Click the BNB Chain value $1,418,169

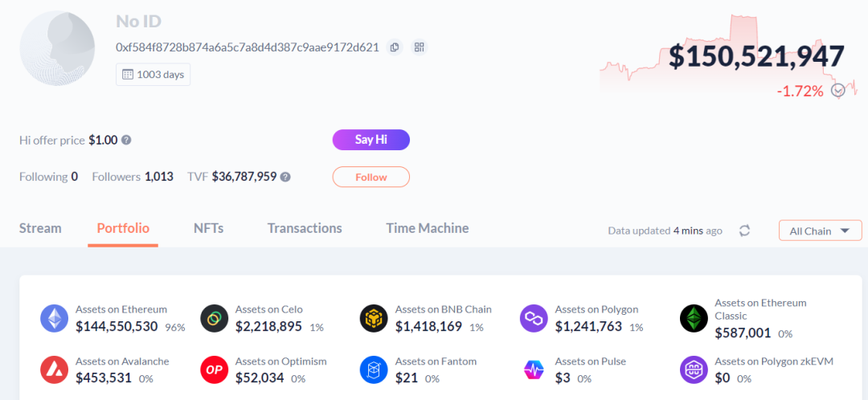tap(428, 326)
